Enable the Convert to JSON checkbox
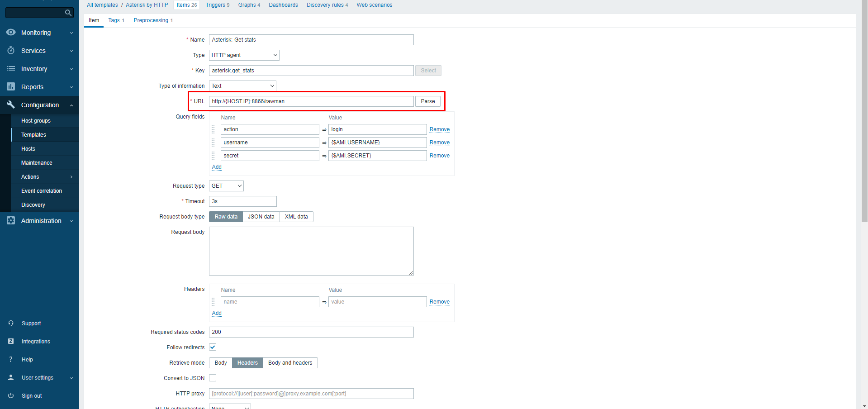 (213, 378)
